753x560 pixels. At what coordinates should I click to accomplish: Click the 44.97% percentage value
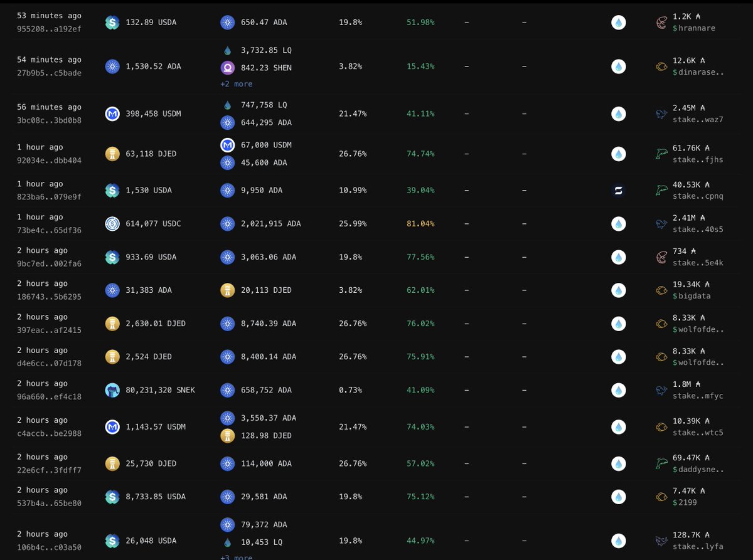(x=420, y=541)
